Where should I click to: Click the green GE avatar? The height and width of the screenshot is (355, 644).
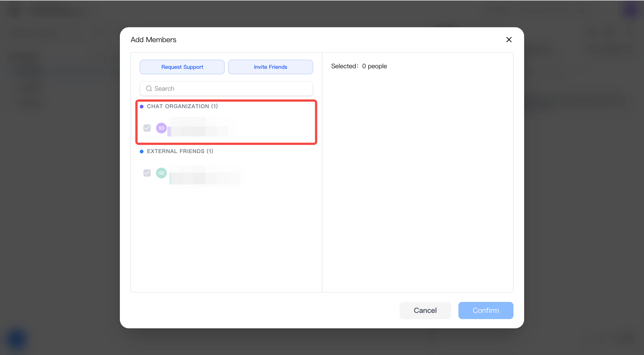pos(161,173)
